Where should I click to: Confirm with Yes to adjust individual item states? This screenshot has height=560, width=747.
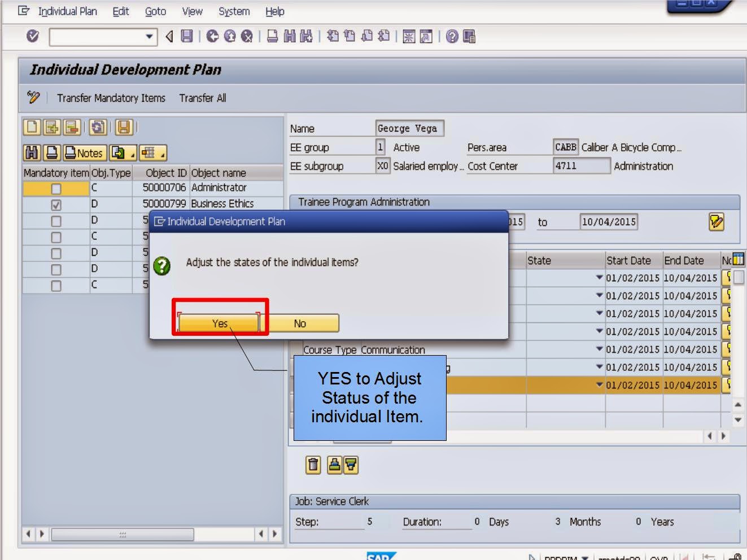pyautogui.click(x=219, y=323)
